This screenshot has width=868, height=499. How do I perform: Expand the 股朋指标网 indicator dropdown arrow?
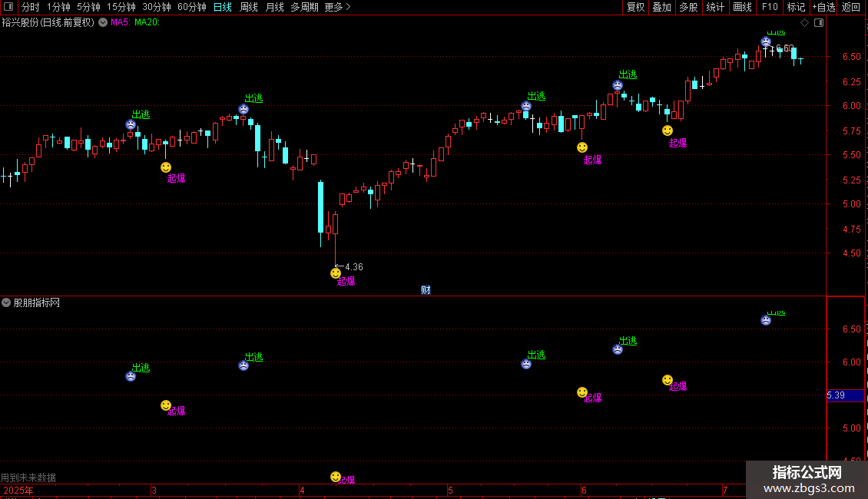point(6,302)
